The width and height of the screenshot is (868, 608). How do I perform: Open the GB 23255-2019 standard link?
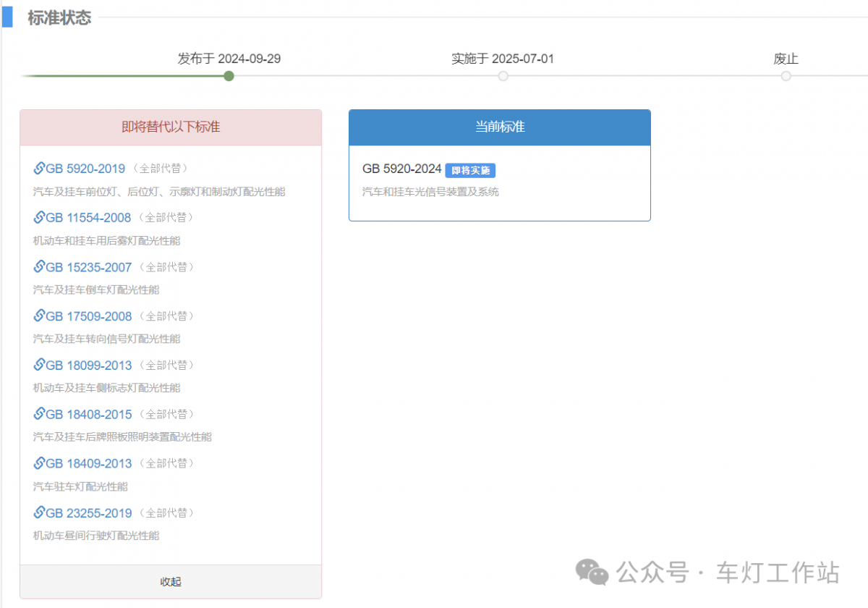[88, 512]
